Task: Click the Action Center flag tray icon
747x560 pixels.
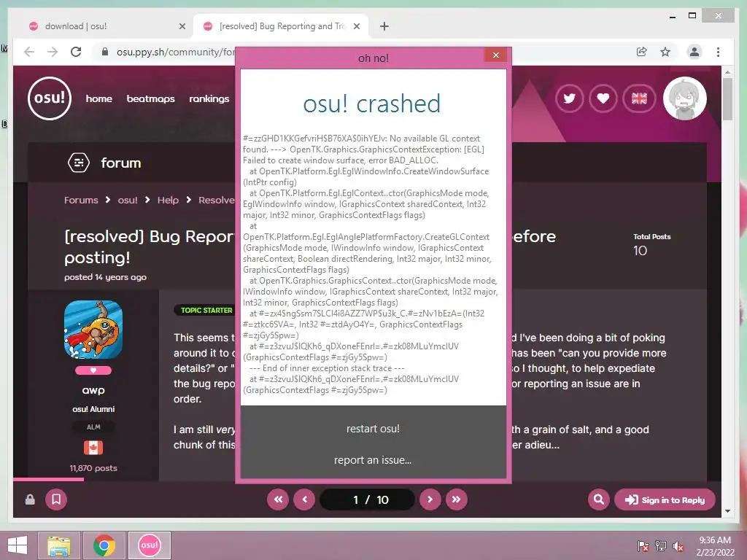Action: [x=643, y=545]
